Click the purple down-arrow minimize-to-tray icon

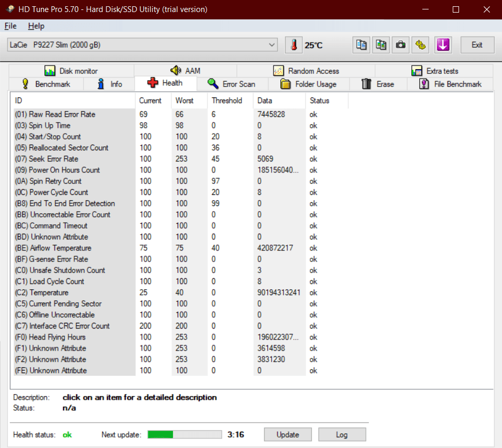pos(443,45)
